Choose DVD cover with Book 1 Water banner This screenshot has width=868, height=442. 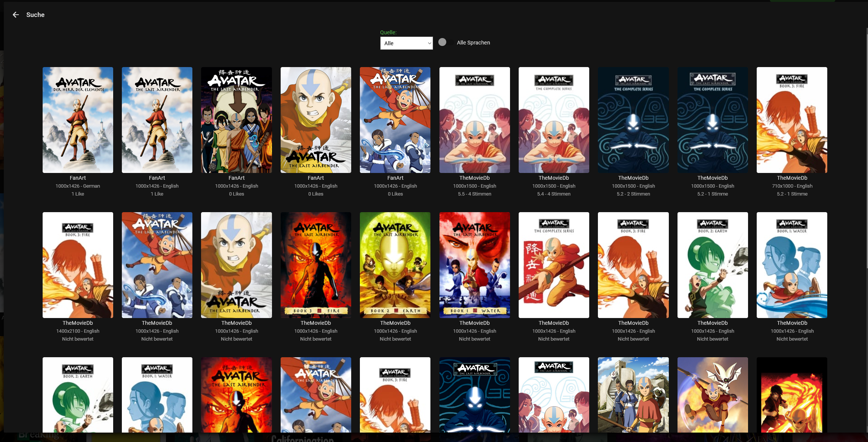click(x=475, y=265)
